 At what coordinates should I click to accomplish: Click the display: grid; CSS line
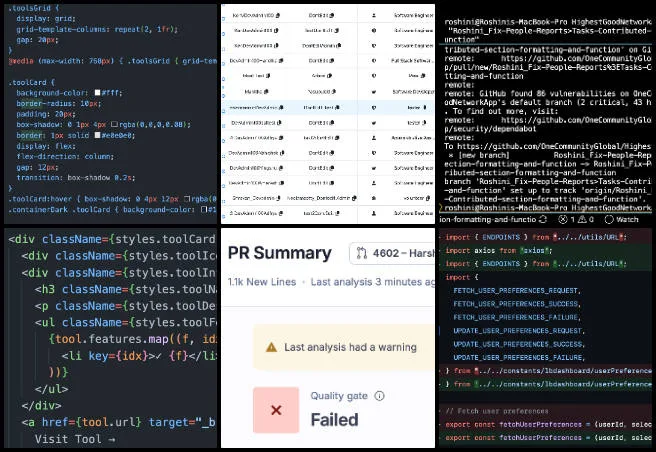46,18
